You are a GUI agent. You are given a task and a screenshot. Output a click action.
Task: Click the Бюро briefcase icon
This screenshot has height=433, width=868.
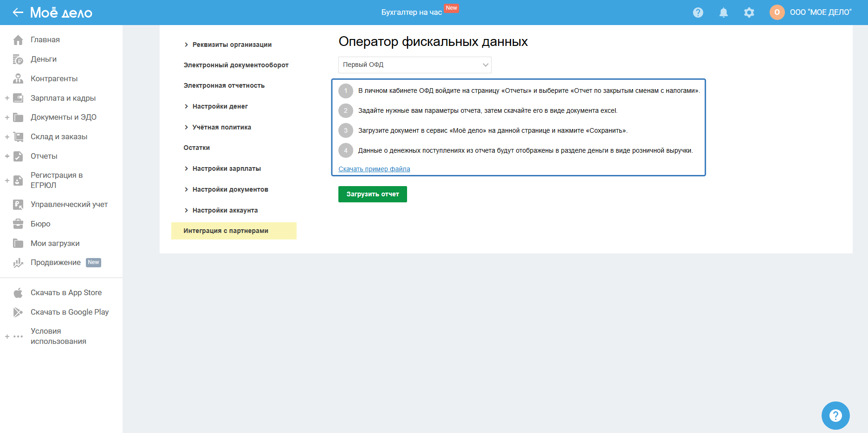[x=18, y=224]
